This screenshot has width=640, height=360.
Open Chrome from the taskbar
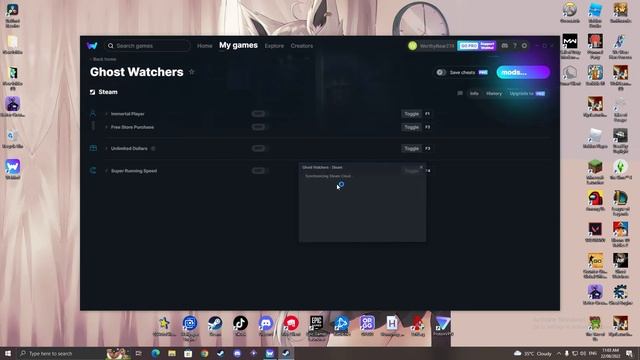click(x=204, y=353)
